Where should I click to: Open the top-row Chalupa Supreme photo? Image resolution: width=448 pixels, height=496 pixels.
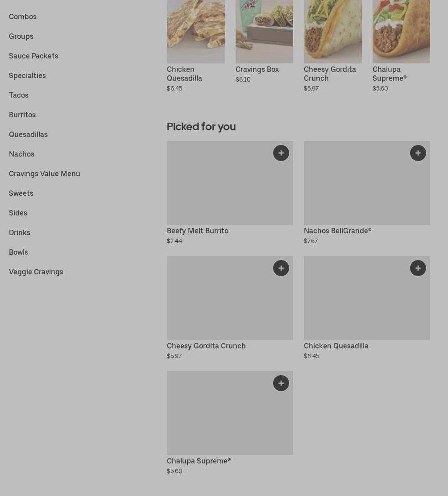coord(401,31)
